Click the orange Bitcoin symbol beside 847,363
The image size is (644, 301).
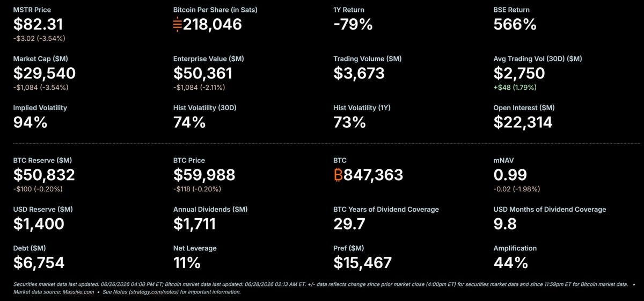(x=338, y=175)
